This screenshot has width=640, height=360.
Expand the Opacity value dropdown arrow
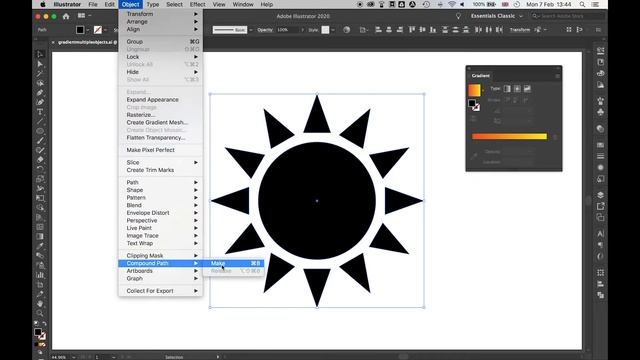point(302,30)
